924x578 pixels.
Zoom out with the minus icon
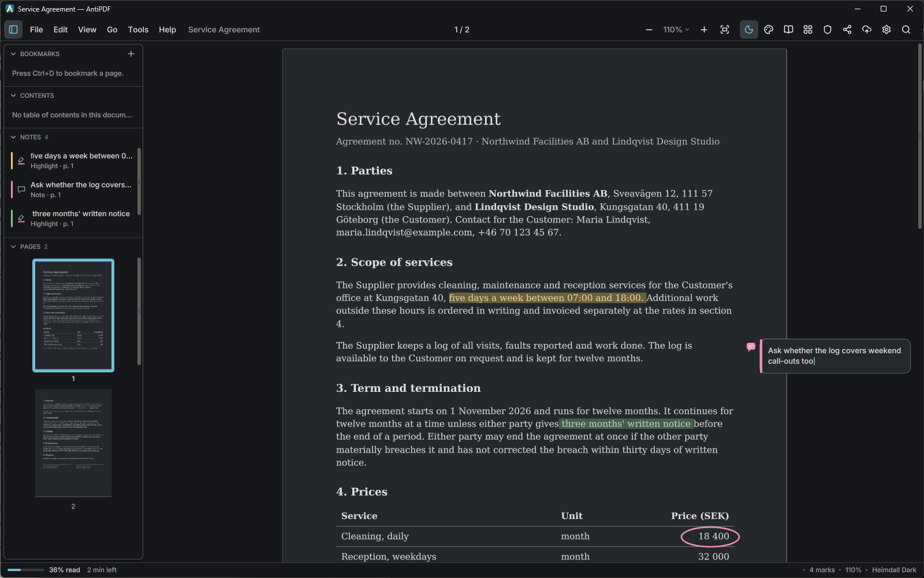click(x=649, y=29)
